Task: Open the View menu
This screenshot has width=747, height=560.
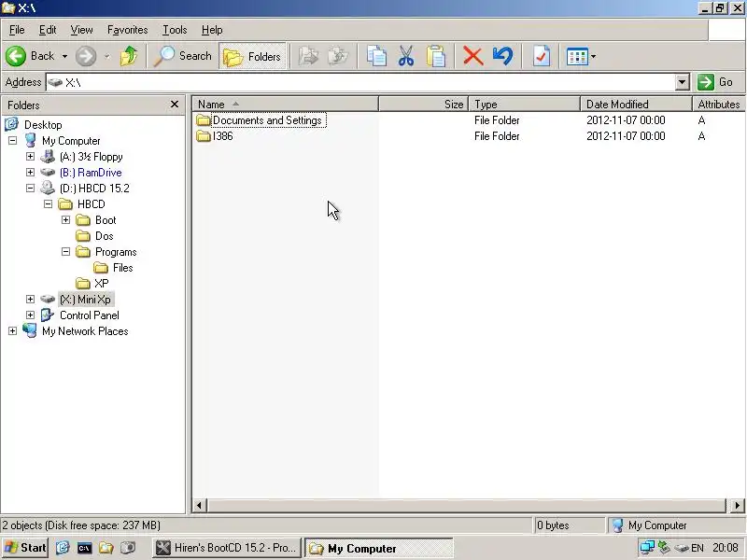Action: [x=81, y=30]
